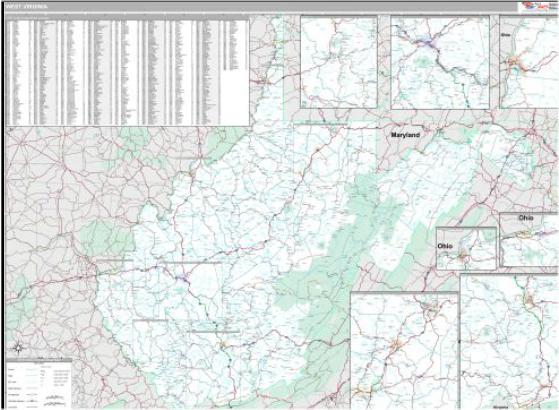Click the compass rose icon
Image resolution: width=559 pixels, height=410 pixels.
18,347
